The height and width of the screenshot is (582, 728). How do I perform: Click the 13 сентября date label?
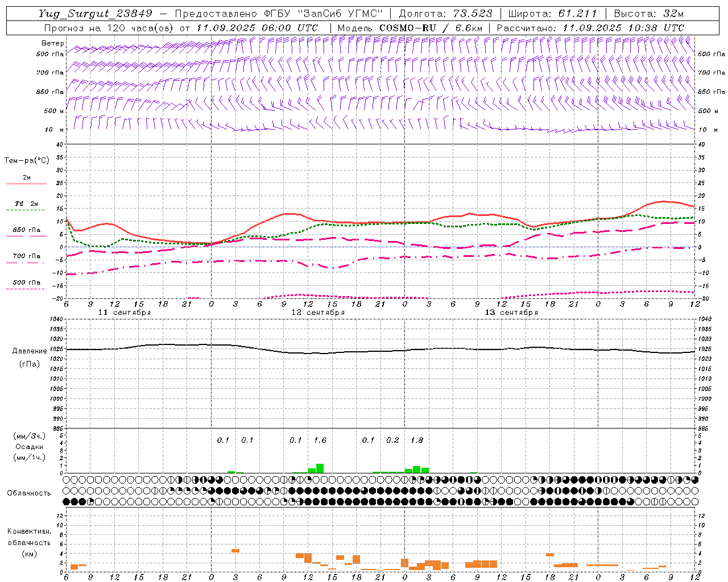pos(511,313)
